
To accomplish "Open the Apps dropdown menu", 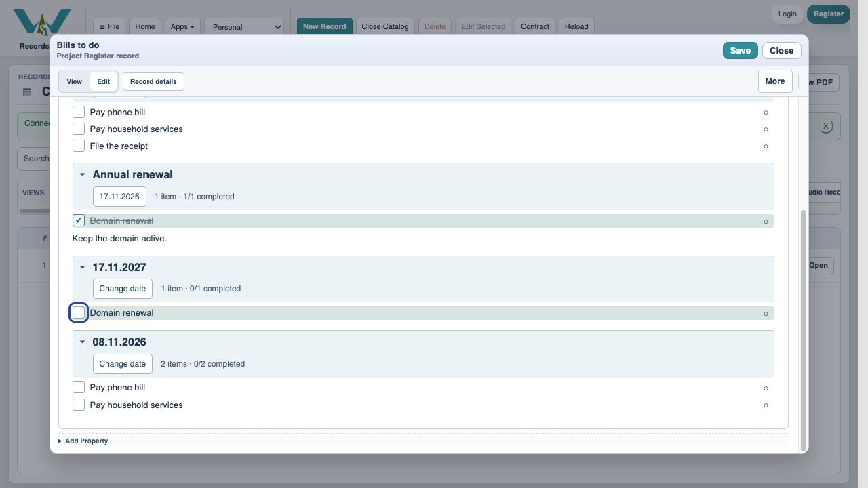I will click(x=182, y=26).
